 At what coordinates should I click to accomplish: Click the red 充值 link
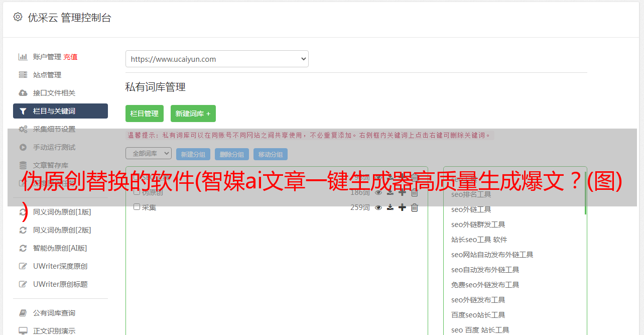[x=70, y=57]
